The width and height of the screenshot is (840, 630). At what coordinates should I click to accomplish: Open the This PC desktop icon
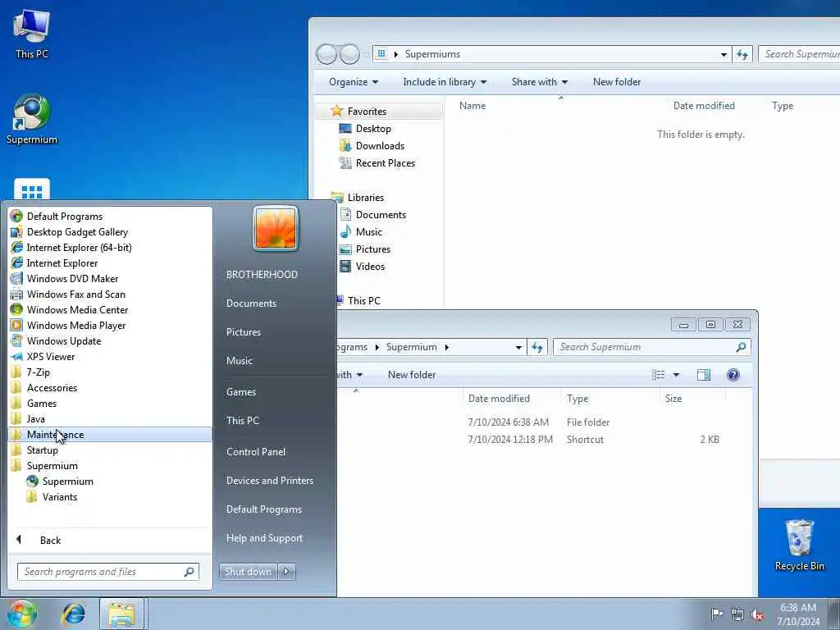[32, 34]
